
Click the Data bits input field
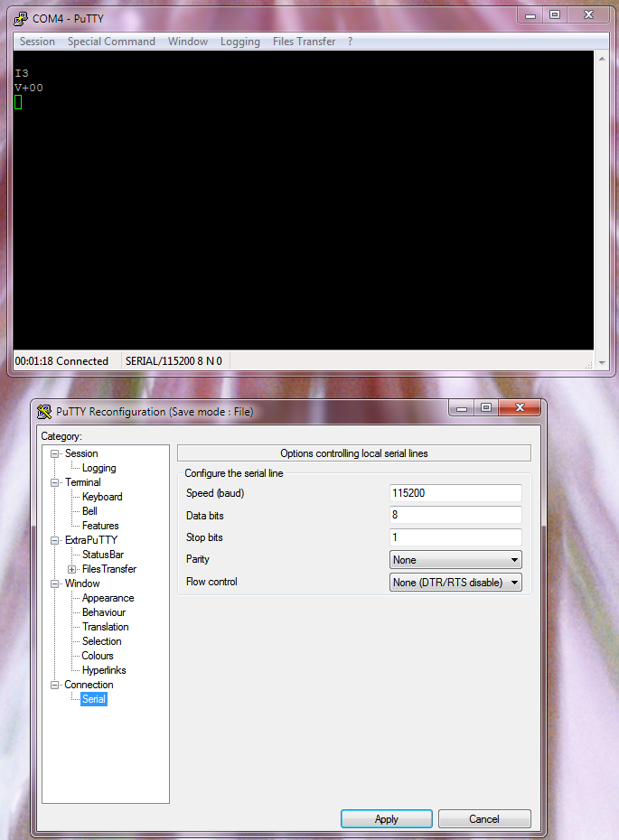tap(455, 515)
